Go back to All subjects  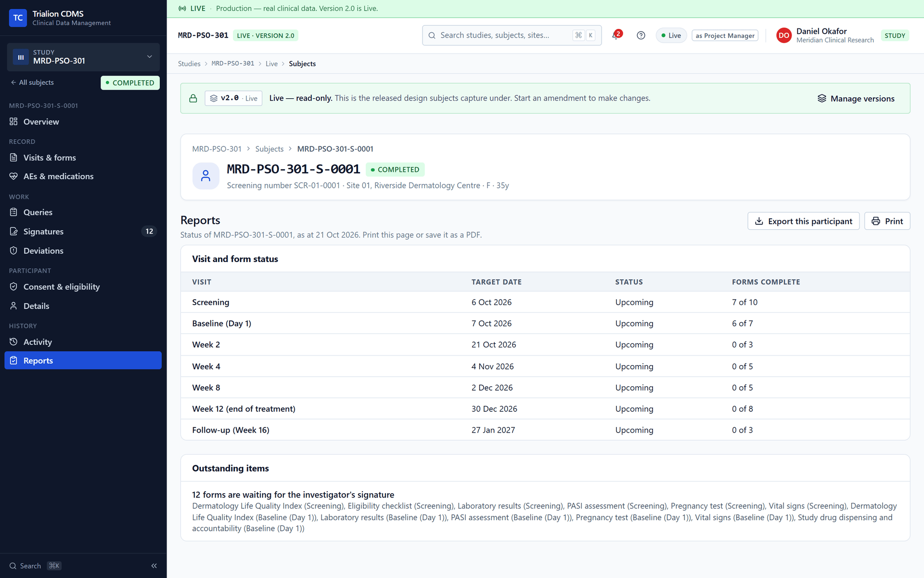pos(32,82)
